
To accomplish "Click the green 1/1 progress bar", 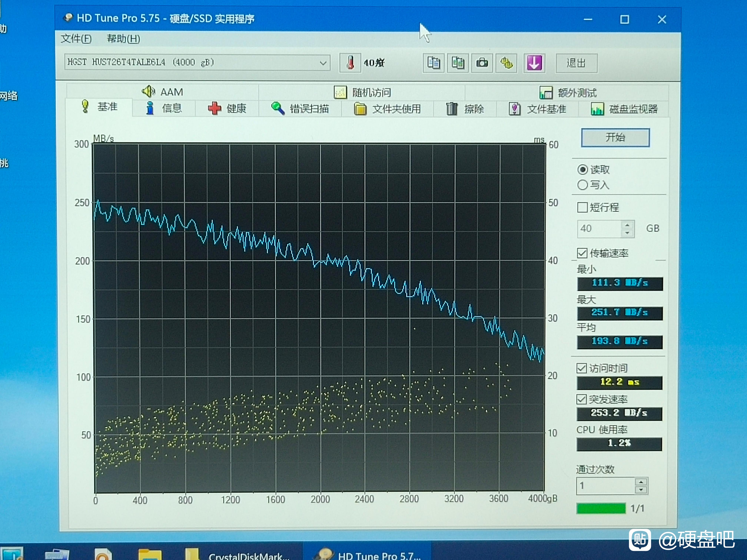I will (x=601, y=508).
